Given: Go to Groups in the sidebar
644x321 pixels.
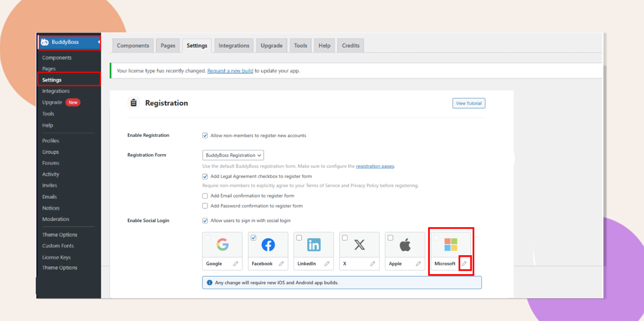Looking at the screenshot, I should coord(50,152).
